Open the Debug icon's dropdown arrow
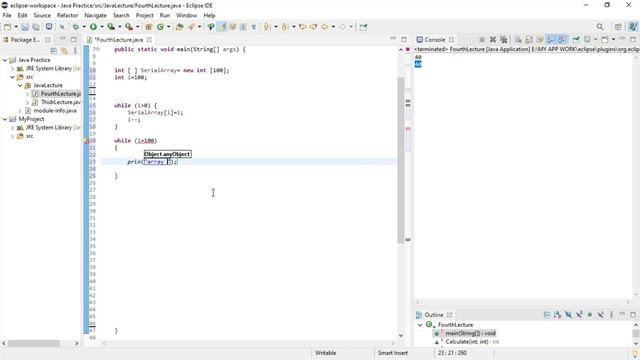This screenshot has height=360, width=640. point(84,27)
